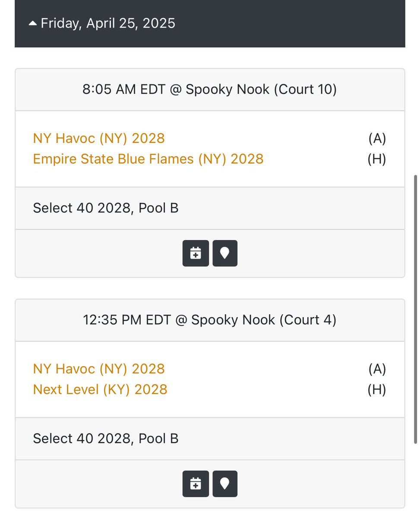Image resolution: width=420 pixels, height=518 pixels.
Task: Click the (A) label in the 12:35 PM game
Action: (x=377, y=369)
